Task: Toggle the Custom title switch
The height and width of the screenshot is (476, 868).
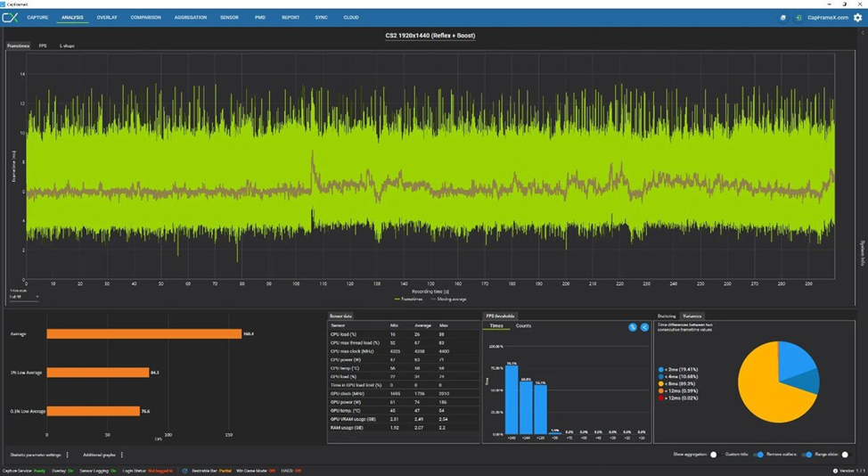Action: point(758,455)
